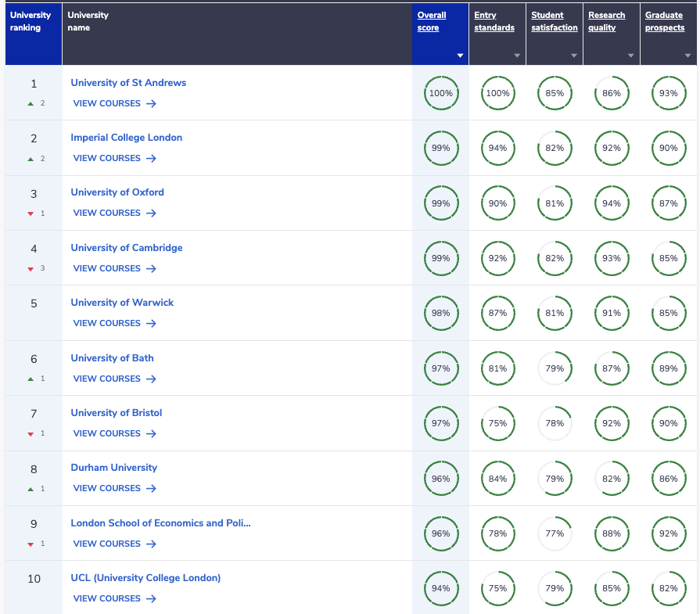Image resolution: width=700 pixels, height=614 pixels.
Task: Click the Student satisfaction sort arrow
Action: 574,56
